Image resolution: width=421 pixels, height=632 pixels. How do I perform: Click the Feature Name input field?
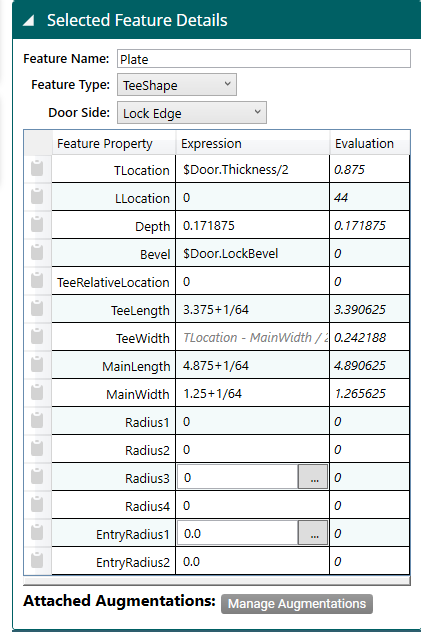[x=264, y=59]
